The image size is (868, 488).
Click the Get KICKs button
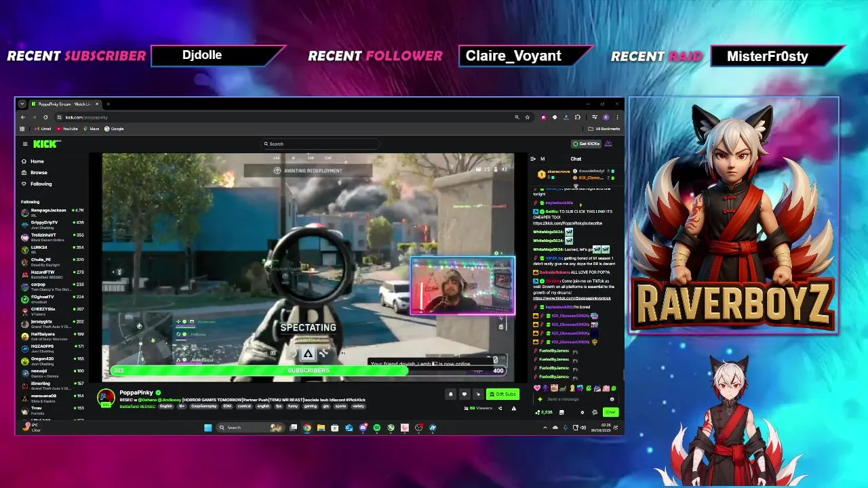click(587, 144)
